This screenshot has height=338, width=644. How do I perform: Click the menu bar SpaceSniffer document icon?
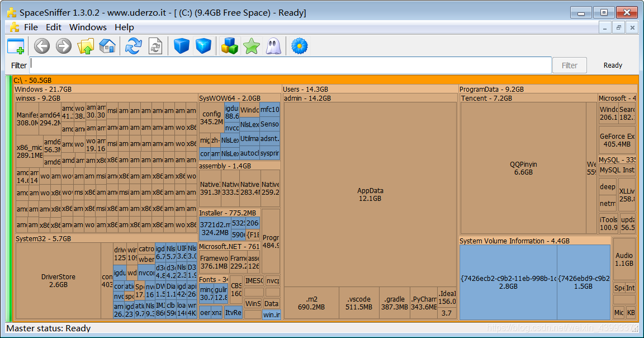[x=15, y=27]
